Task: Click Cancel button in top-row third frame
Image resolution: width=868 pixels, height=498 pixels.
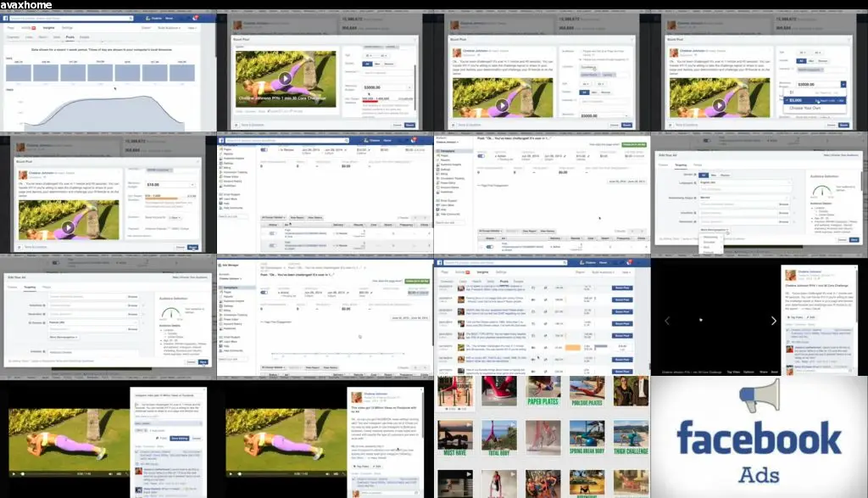Action: 614,126
